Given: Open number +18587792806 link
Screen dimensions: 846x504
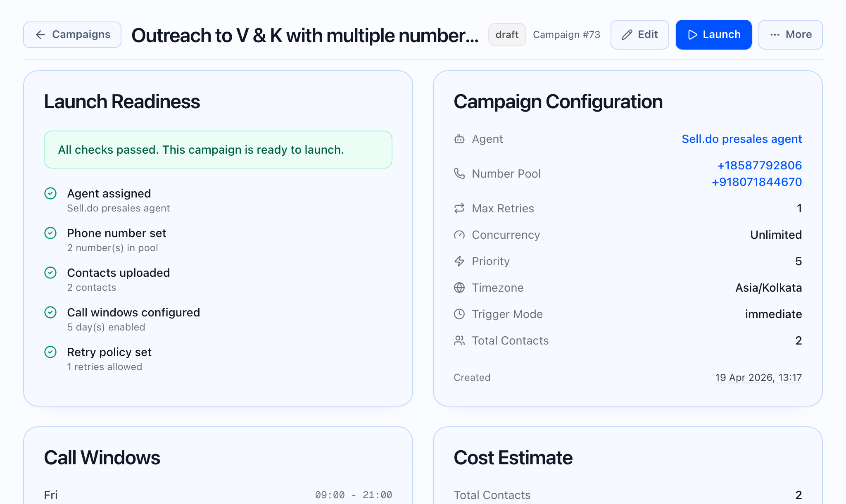Looking at the screenshot, I should click(759, 165).
